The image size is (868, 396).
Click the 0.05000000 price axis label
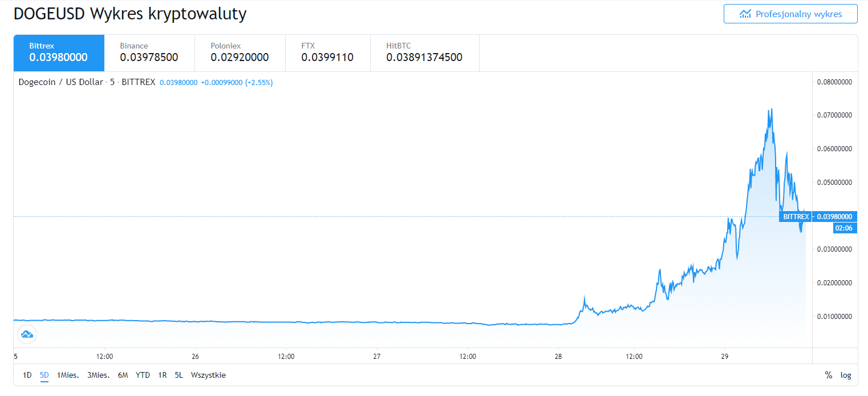[834, 183]
